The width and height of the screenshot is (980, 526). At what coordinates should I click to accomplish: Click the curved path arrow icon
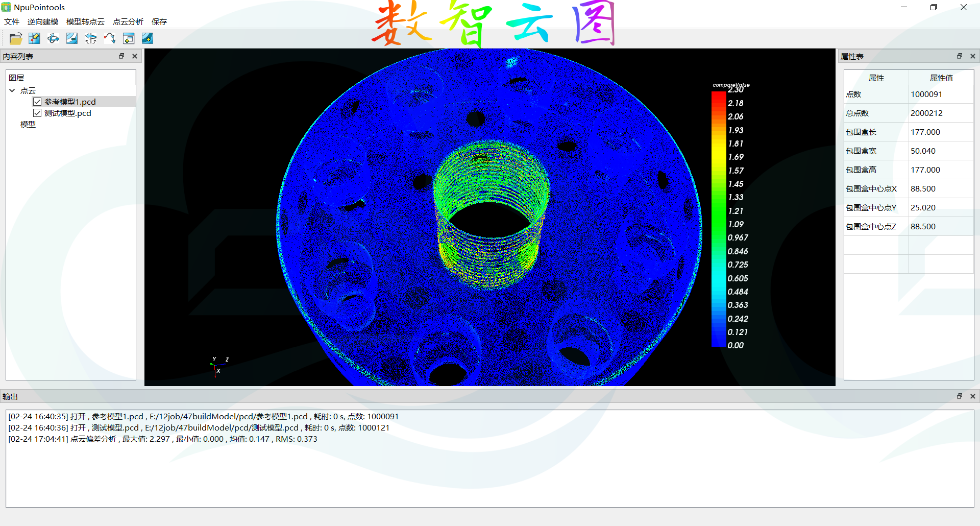pos(110,38)
